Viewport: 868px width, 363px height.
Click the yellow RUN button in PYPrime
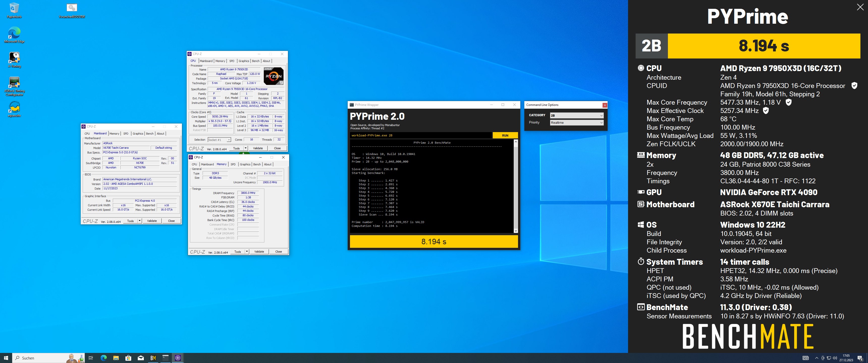(505, 135)
